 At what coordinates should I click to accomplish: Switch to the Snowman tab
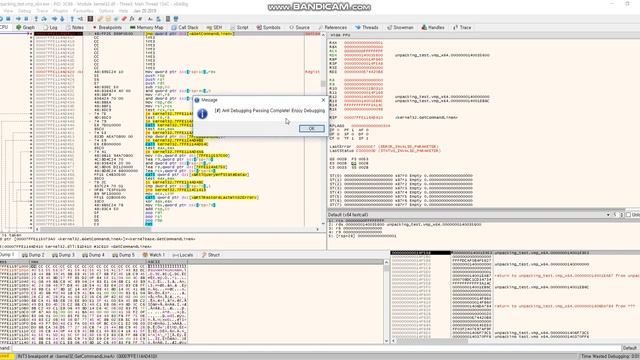pos(400,27)
